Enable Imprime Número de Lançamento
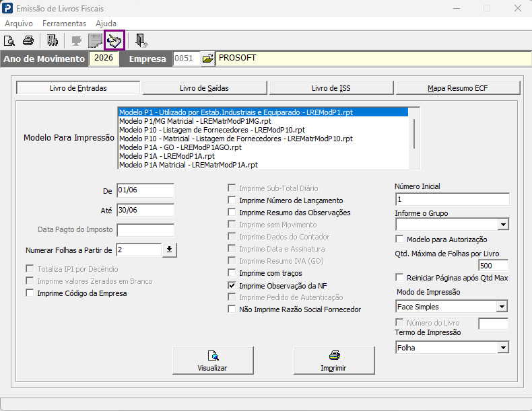Screen dimensions: 532x411 pos(232,200)
